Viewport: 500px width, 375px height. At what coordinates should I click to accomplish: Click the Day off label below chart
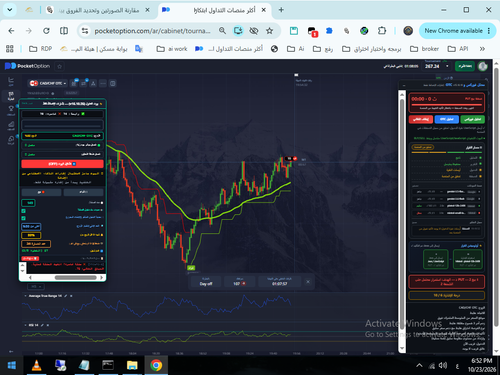(206, 284)
